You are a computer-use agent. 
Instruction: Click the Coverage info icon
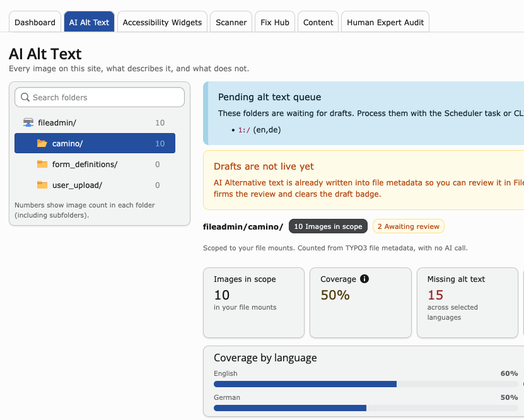click(364, 279)
